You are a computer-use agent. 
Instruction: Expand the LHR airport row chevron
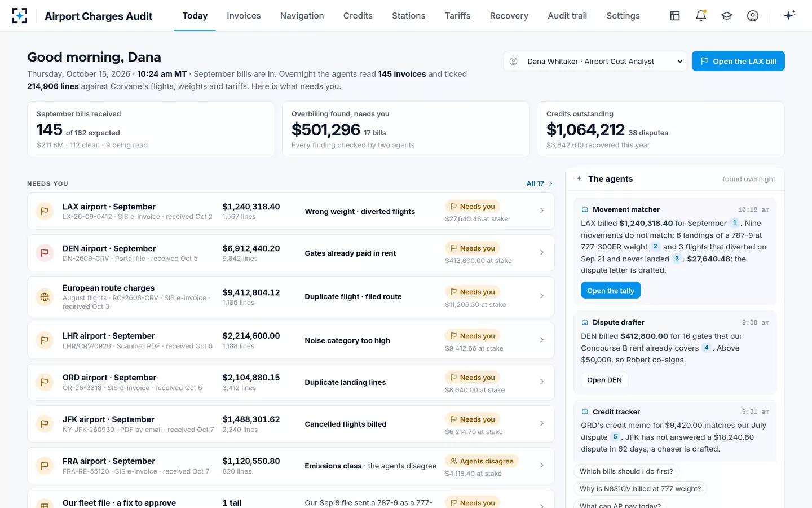click(x=542, y=340)
